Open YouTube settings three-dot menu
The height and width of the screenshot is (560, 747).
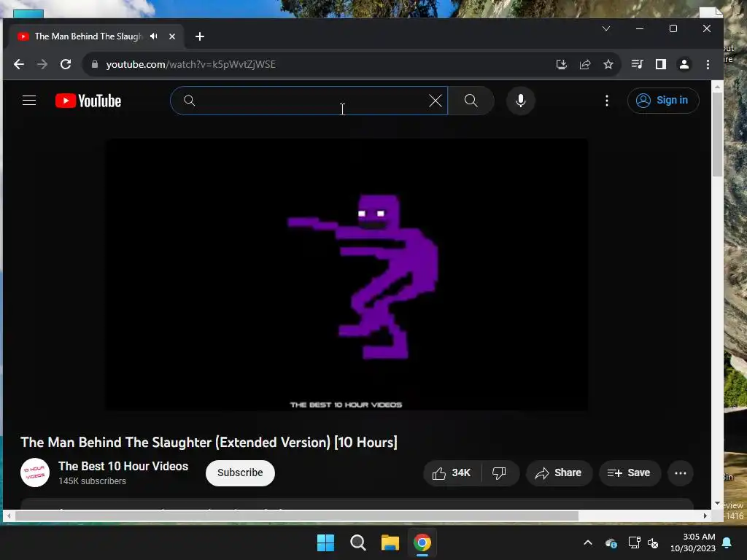(606, 101)
